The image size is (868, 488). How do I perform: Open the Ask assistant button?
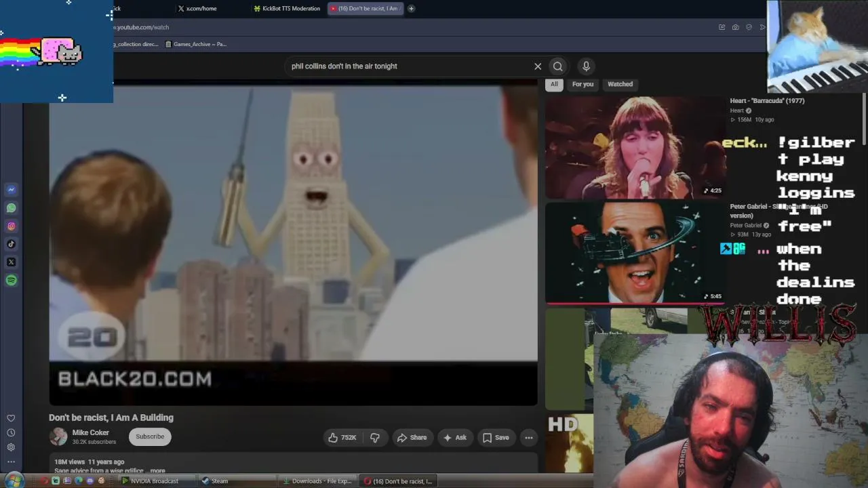point(455,438)
